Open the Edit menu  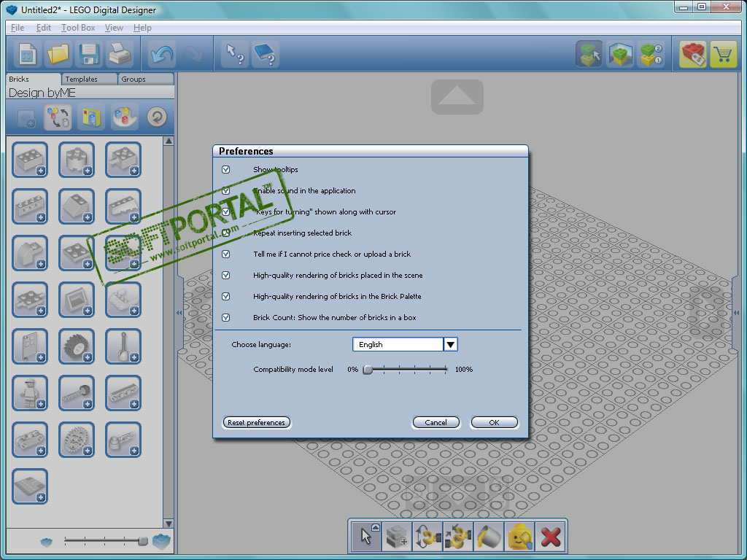43,28
